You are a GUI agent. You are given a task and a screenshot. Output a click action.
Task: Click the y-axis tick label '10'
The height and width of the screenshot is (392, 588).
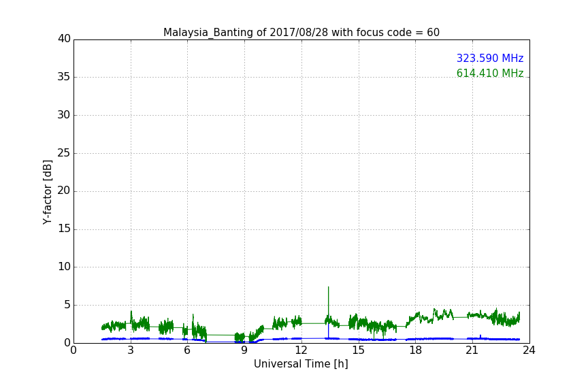coord(64,267)
